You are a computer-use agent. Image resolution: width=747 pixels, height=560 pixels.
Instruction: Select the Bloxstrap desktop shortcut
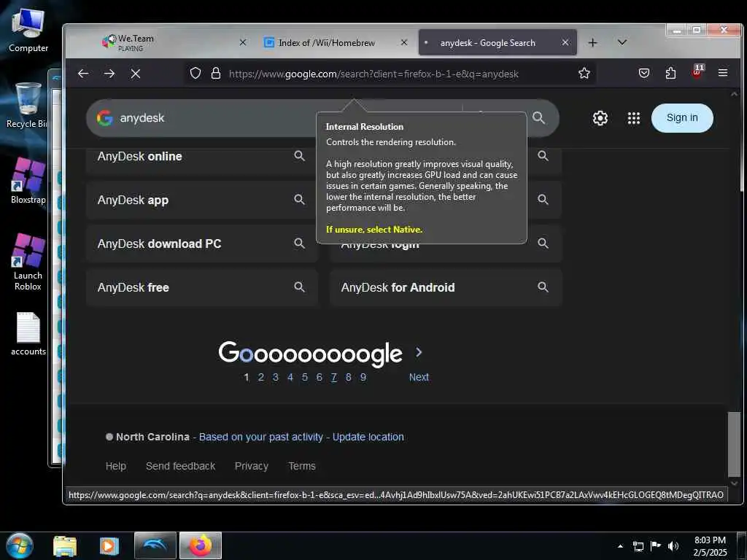28,181
